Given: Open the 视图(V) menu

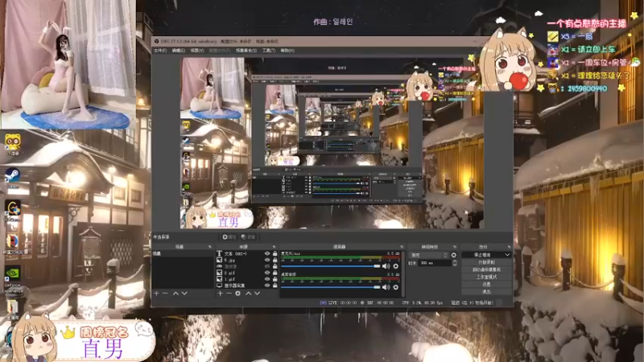Looking at the screenshot, I should coord(196,51).
